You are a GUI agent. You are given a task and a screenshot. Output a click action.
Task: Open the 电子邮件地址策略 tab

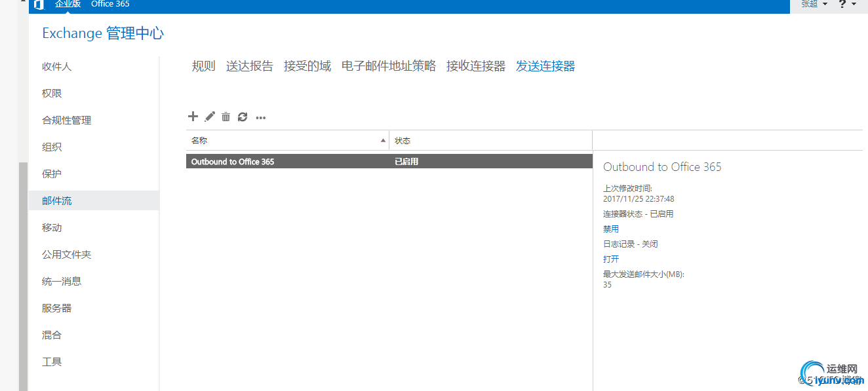(389, 66)
